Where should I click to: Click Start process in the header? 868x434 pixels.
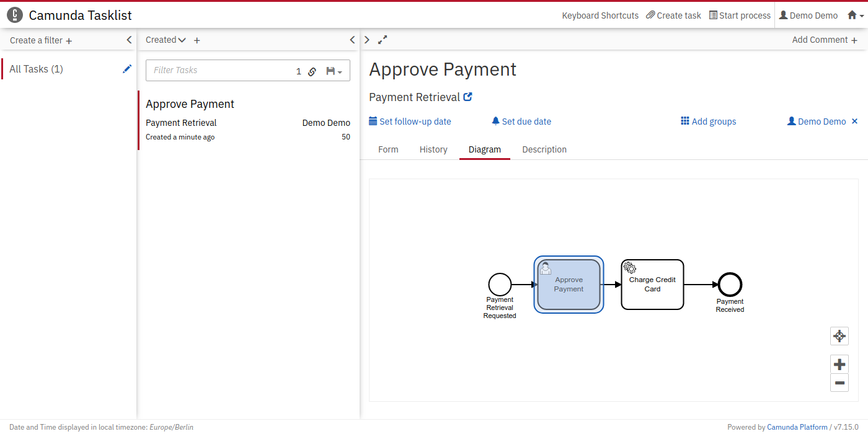coord(740,15)
